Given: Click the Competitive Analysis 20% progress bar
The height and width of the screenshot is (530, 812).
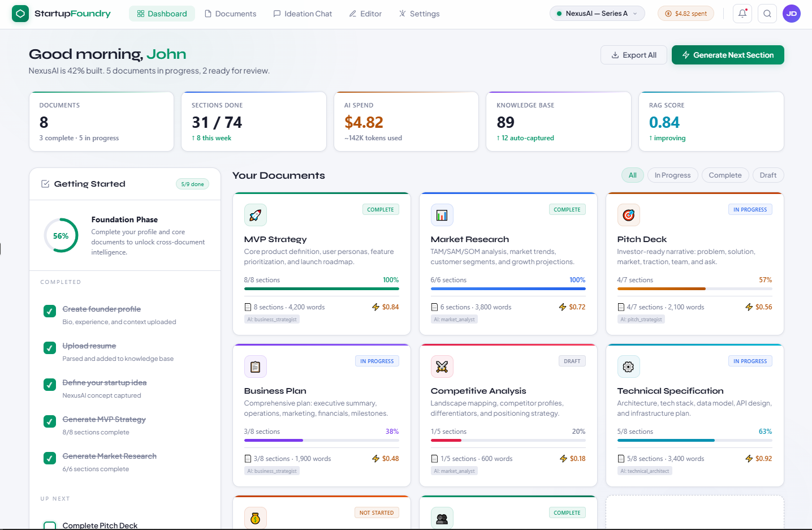Looking at the screenshot, I should [x=508, y=440].
